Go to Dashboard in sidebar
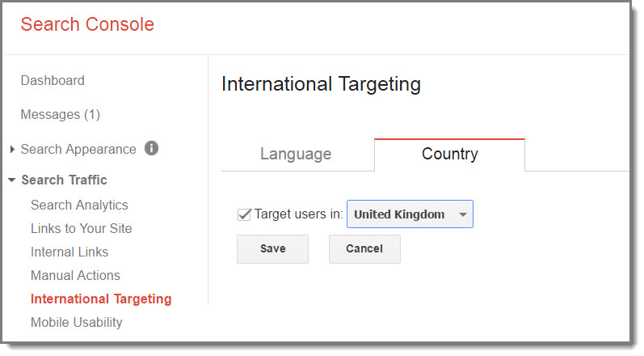This screenshot has height=356, width=644. (x=53, y=80)
